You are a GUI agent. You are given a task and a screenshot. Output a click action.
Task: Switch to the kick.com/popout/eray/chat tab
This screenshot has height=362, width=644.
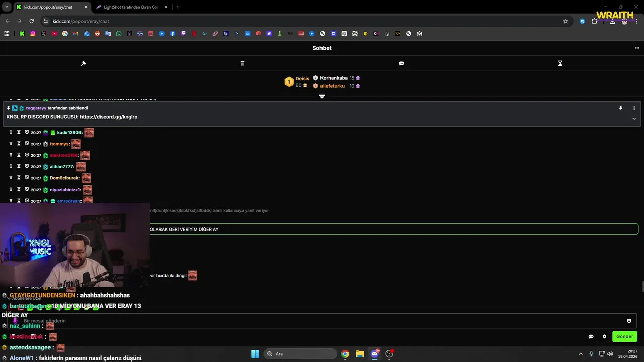tap(52, 7)
